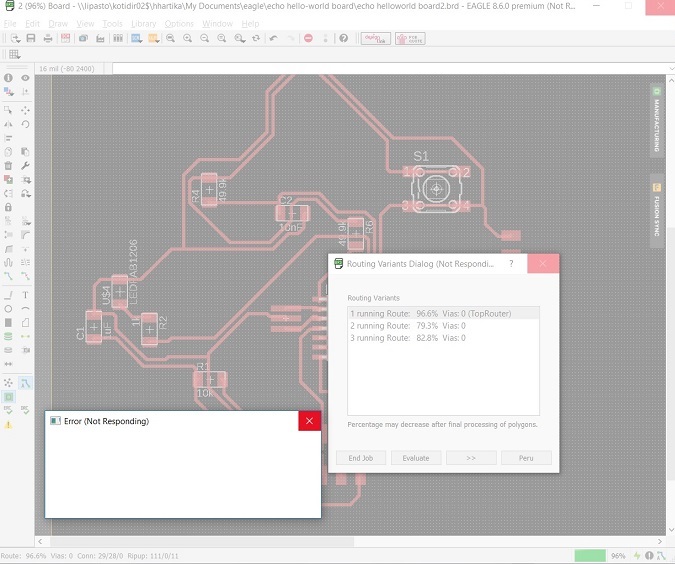Open the Grid settings dropdown icon
The width and height of the screenshot is (675, 564).
15,54
